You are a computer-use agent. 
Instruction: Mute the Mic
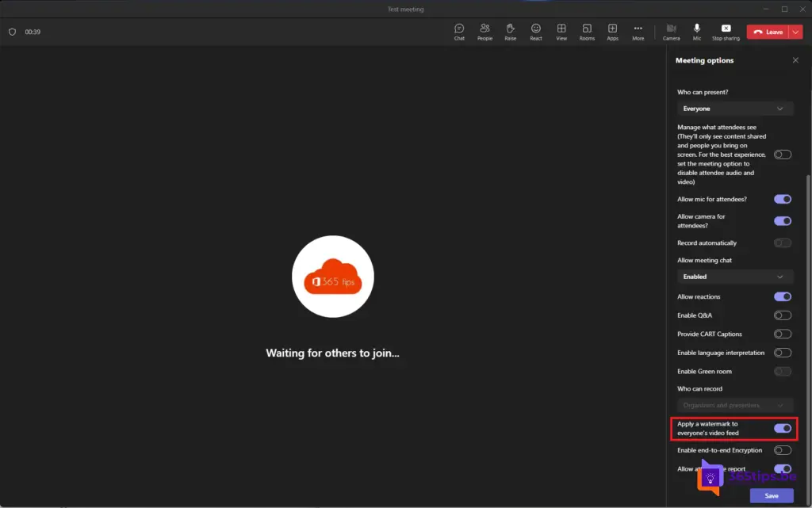tap(697, 32)
